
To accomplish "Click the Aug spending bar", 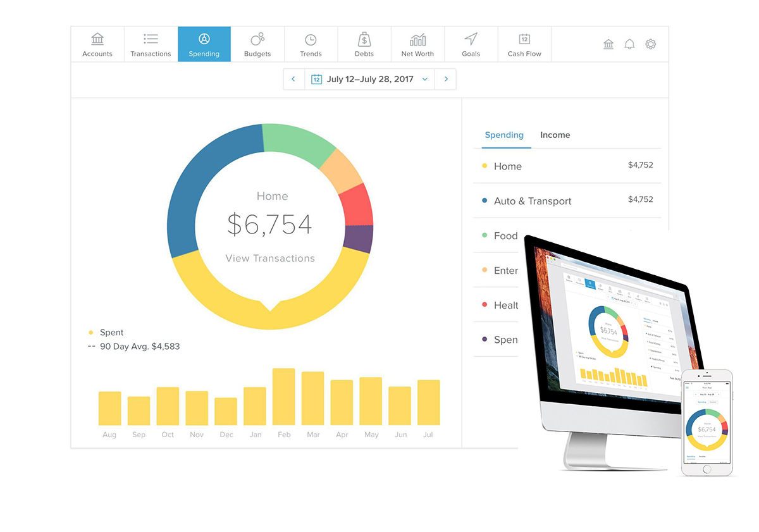I will click(x=109, y=408).
